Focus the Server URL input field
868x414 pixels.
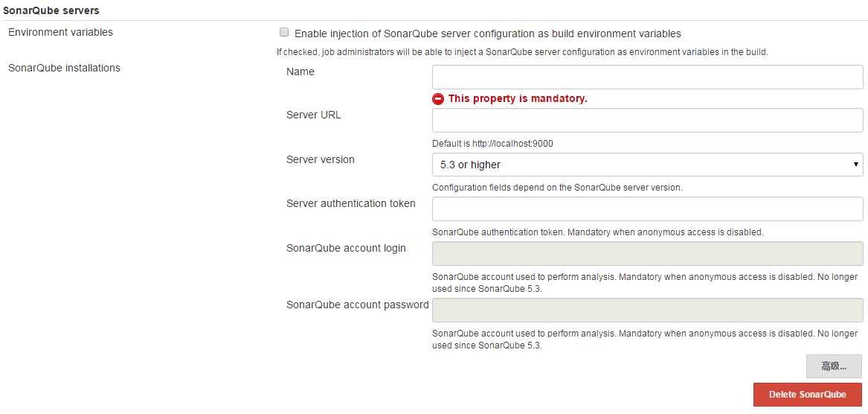[x=647, y=121]
